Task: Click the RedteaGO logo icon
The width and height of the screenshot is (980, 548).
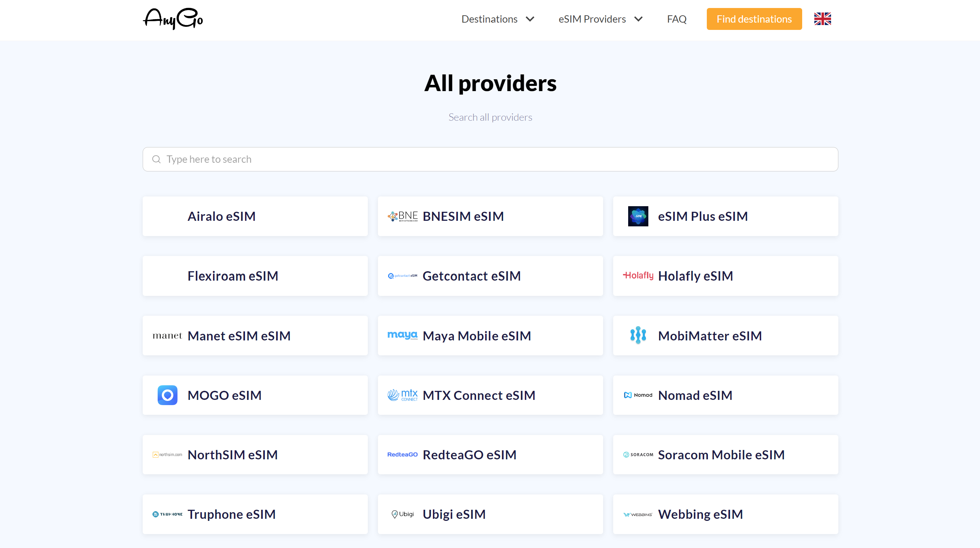Action: coord(403,454)
